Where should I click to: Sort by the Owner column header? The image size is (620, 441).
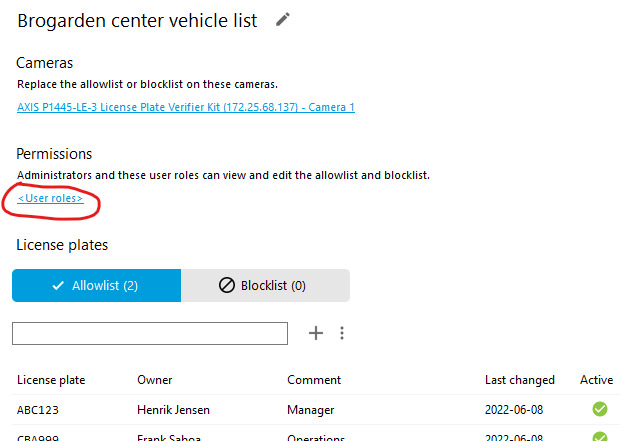[154, 380]
